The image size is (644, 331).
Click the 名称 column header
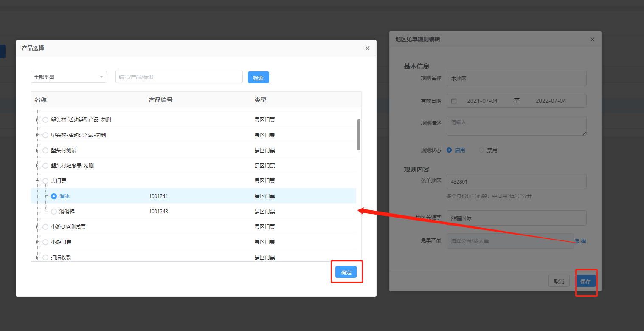[x=41, y=100]
